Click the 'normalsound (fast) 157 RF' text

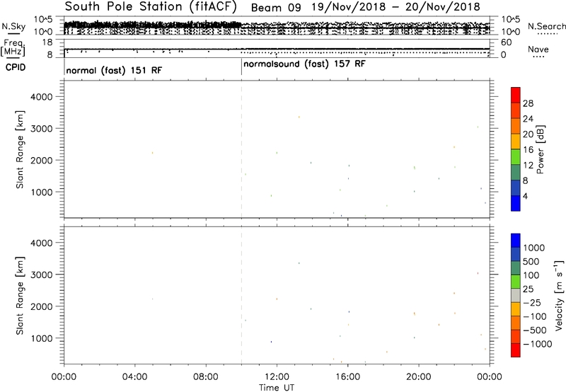tap(305, 64)
